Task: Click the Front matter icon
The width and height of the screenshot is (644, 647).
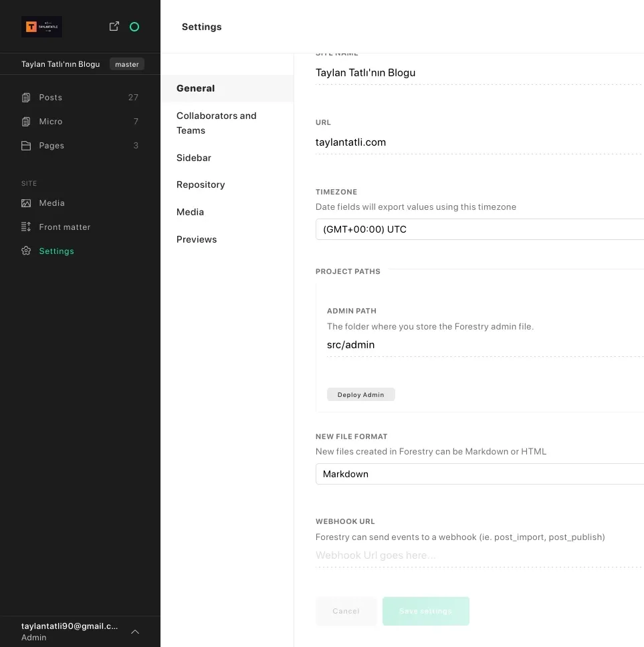Action: (x=26, y=227)
